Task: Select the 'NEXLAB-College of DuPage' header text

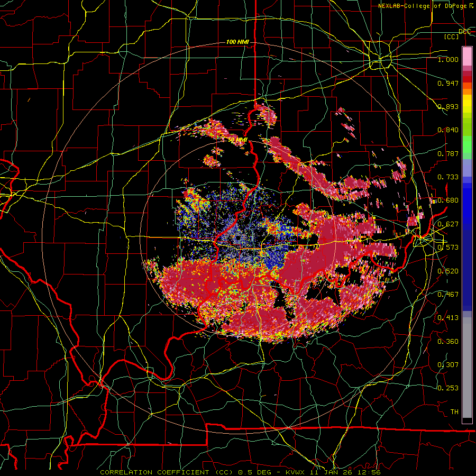Action: [423, 6]
